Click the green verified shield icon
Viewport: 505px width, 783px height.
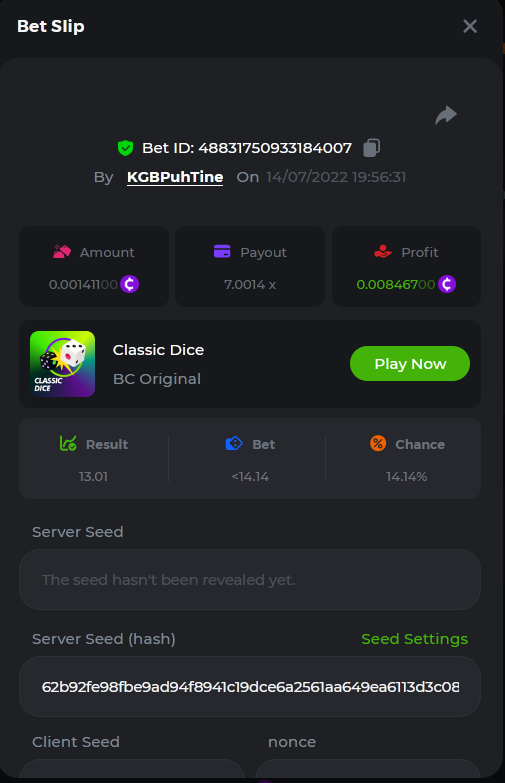(x=125, y=148)
